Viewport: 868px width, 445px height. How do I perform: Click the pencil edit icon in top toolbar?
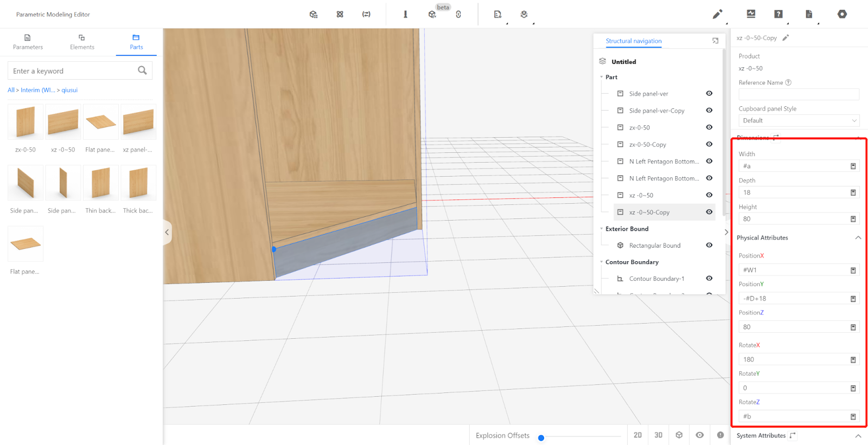(717, 14)
